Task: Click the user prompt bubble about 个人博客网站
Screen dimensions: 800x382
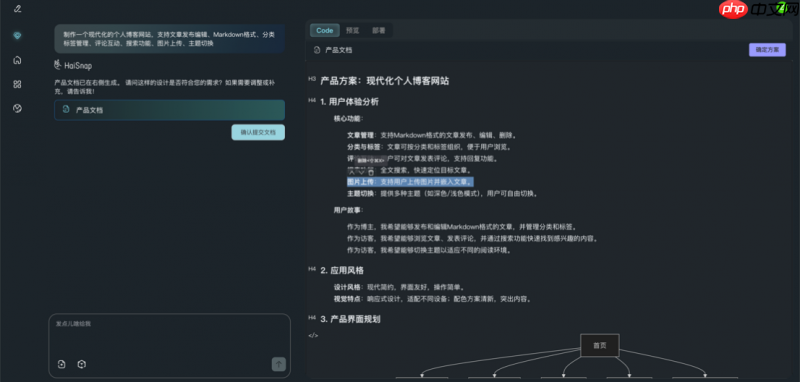Action: click(169, 39)
